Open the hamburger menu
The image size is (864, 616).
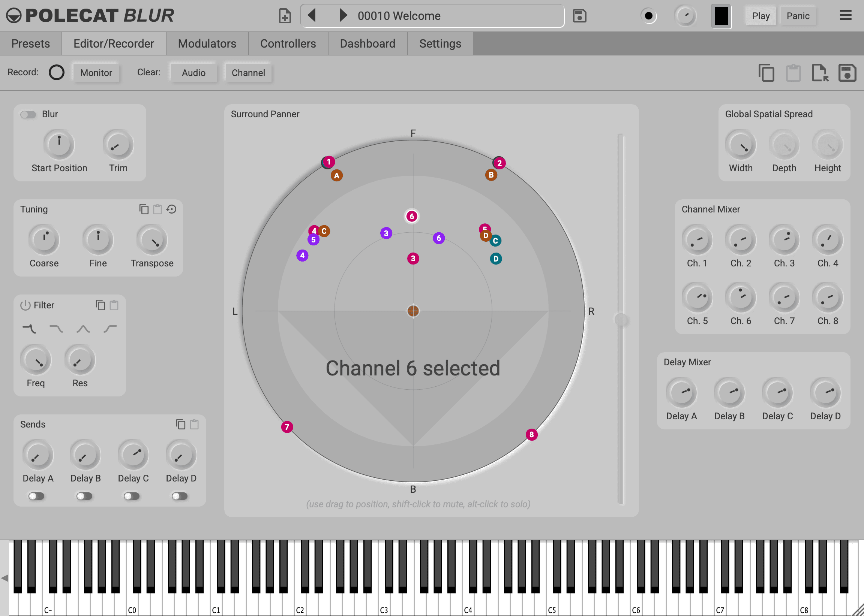point(845,16)
